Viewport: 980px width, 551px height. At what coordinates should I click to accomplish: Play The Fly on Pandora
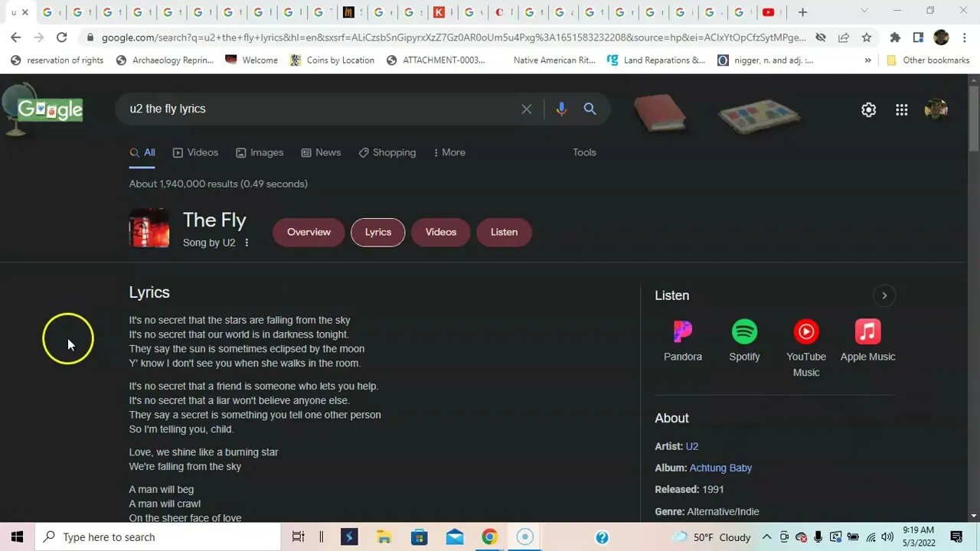coord(683,341)
